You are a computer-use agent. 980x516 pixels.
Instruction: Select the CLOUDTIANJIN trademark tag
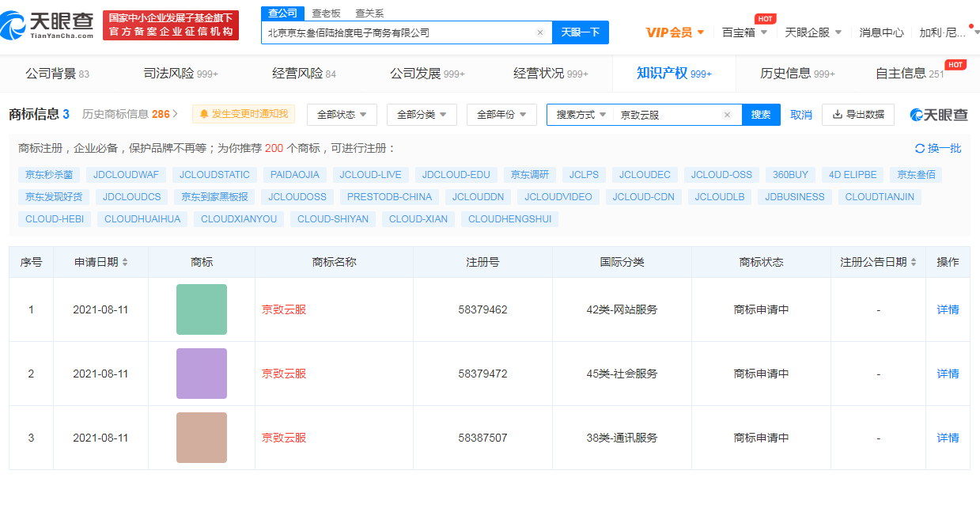coord(880,197)
